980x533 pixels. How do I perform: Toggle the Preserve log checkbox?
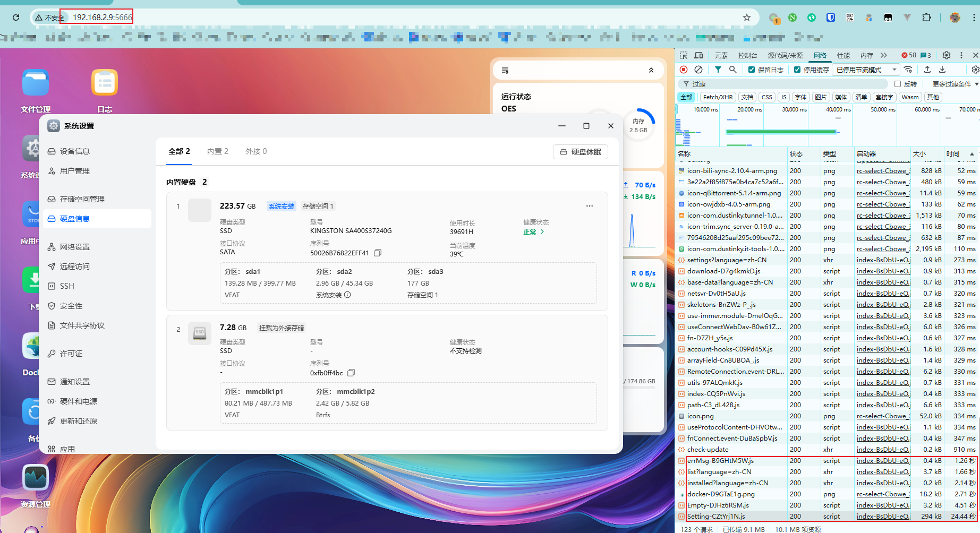pos(752,70)
